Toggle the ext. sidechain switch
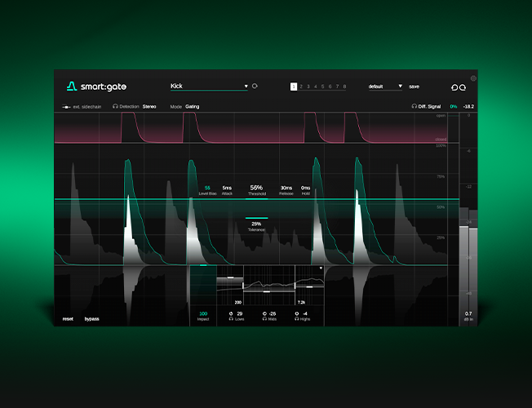The height and width of the screenshot is (408, 532). coord(66,107)
